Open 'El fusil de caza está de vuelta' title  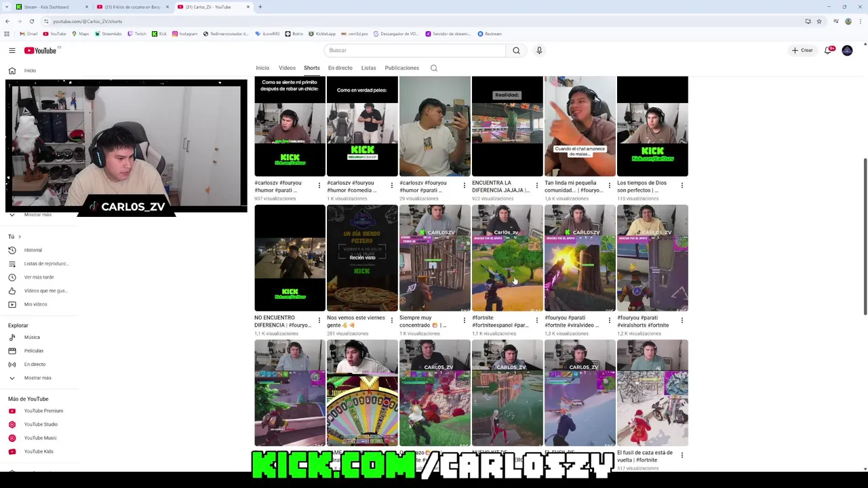[645, 456]
